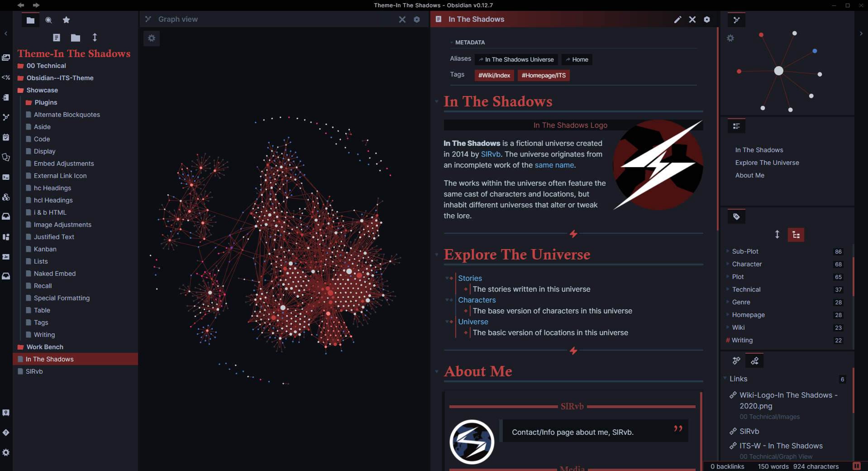This screenshot has height=471, width=868.
Task: Collapse the METADATA section
Action: tap(451, 42)
